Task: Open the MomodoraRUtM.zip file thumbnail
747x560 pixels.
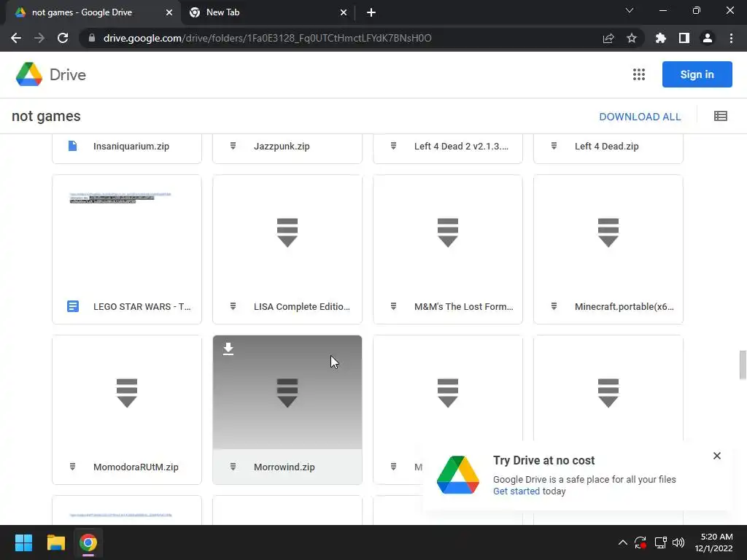Action: [127, 392]
